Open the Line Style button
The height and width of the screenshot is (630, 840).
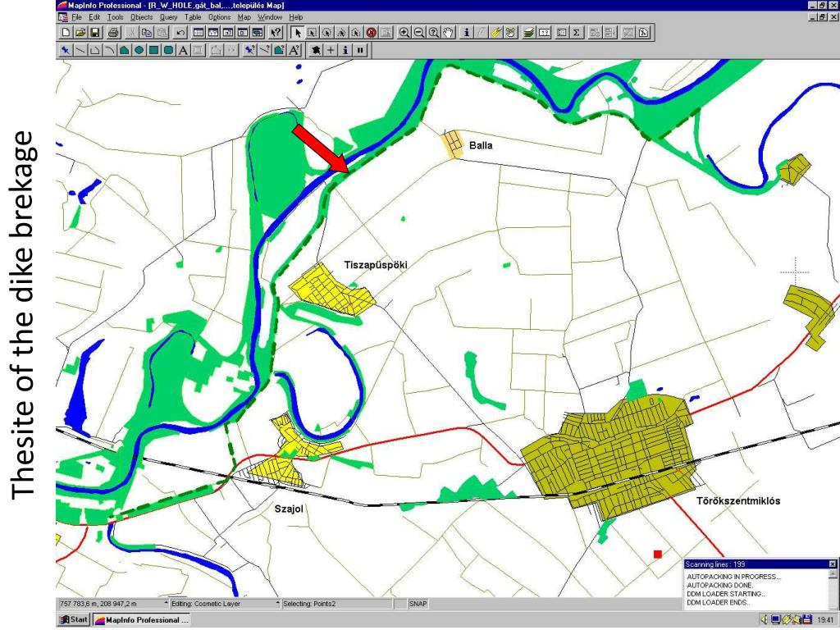264,50
